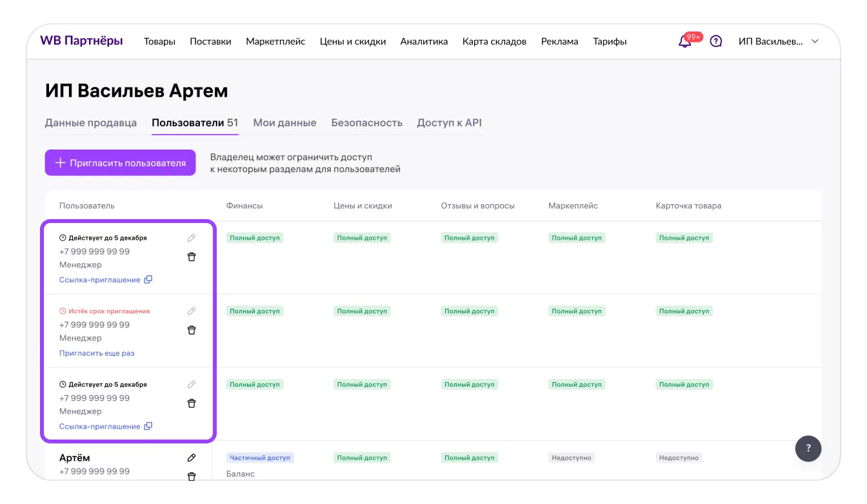Click the copy icon beside first Ссылка-приглашение
Image resolution: width=867 pixels, height=504 pixels.
click(148, 280)
